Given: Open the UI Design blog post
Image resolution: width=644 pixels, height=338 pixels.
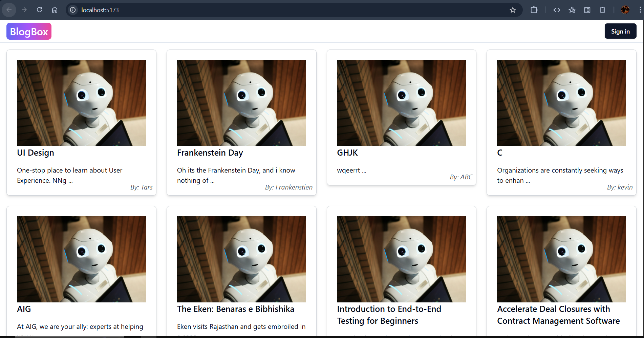Looking at the screenshot, I should tap(35, 153).
